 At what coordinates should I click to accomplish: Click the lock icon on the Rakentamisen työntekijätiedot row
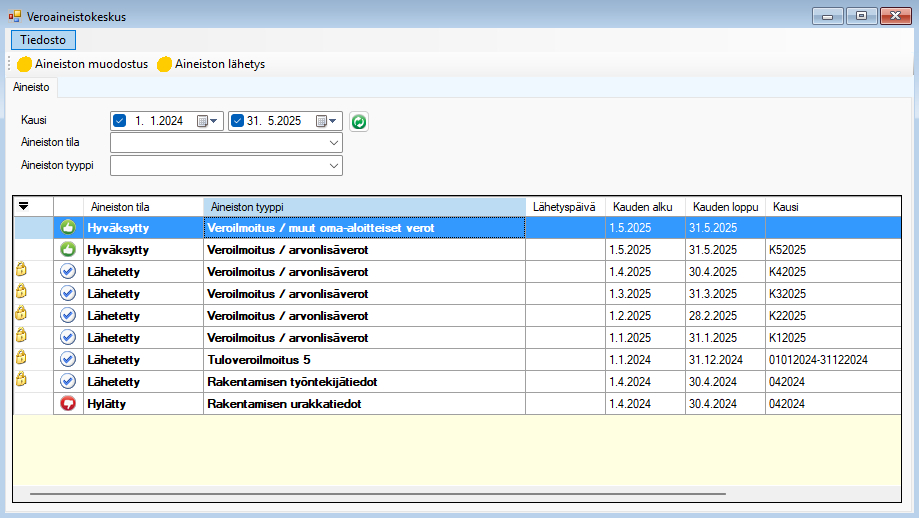(20, 379)
